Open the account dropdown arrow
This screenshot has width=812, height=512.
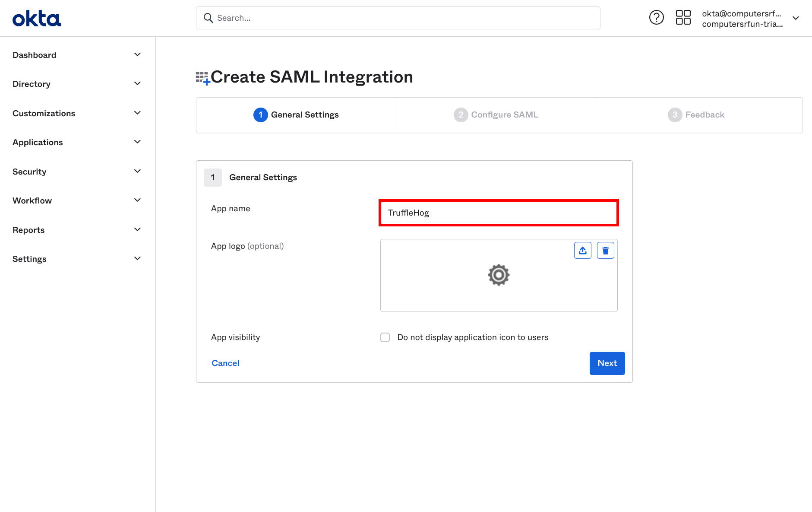pyautogui.click(x=796, y=18)
